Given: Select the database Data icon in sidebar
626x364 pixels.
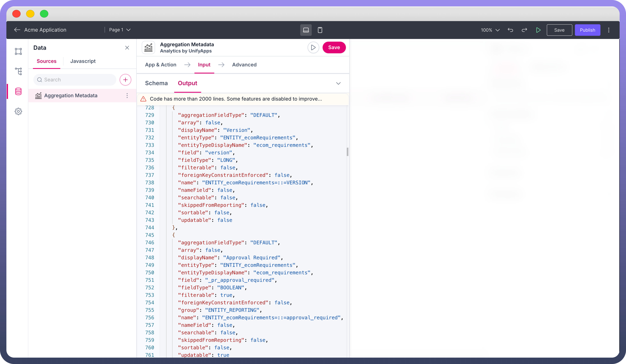Looking at the screenshot, I should click(x=18, y=91).
